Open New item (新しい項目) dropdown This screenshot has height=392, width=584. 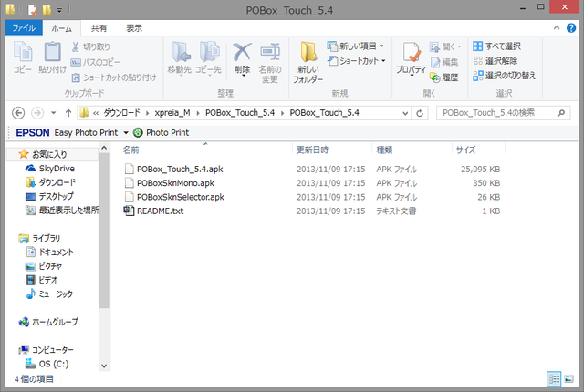[355, 46]
